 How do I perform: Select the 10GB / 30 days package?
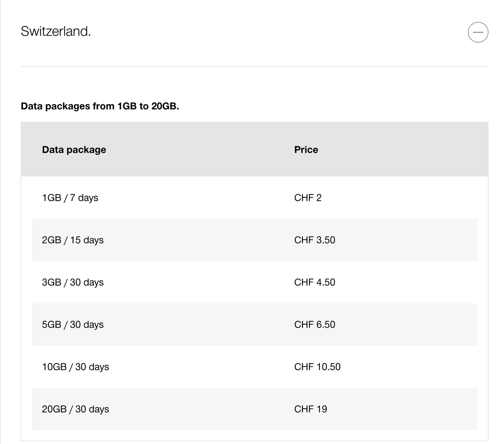point(76,367)
